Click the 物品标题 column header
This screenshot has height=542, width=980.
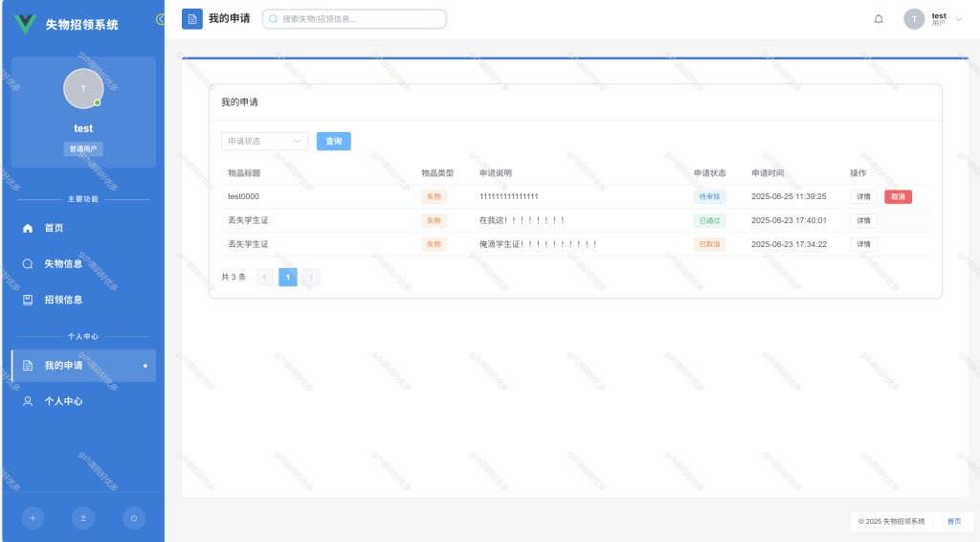point(244,173)
